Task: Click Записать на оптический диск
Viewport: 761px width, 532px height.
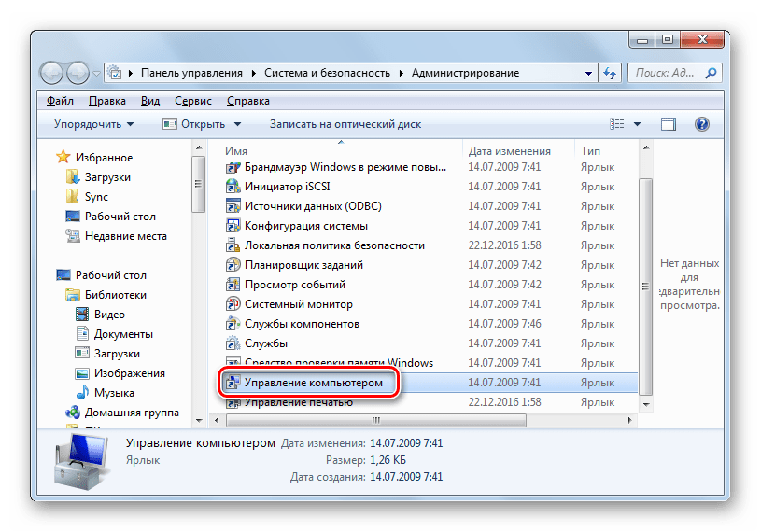Action: (x=345, y=124)
